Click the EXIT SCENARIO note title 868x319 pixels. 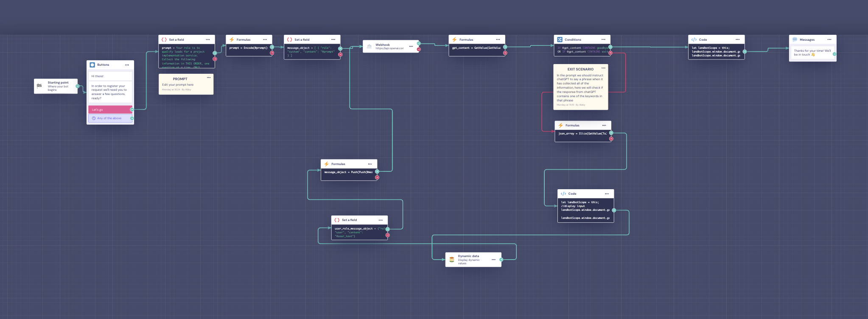(580, 69)
